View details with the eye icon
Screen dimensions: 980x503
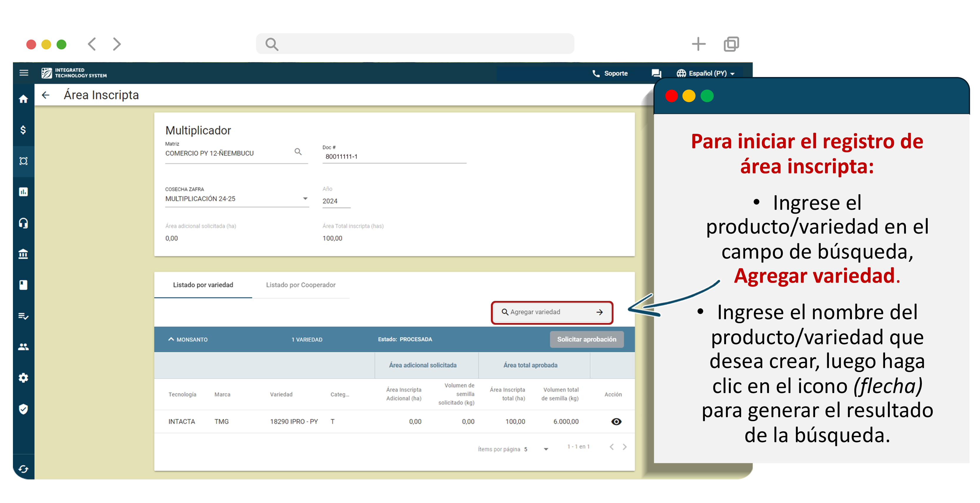pos(616,422)
